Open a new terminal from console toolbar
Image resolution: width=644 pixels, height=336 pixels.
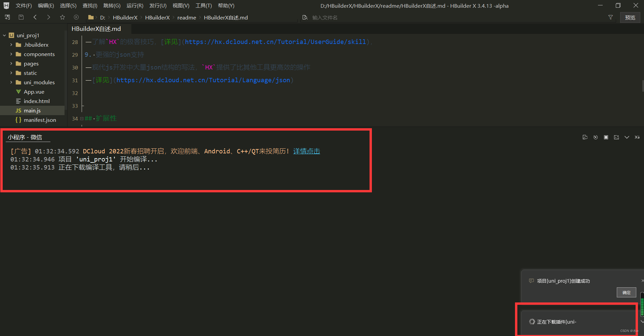tap(616, 137)
